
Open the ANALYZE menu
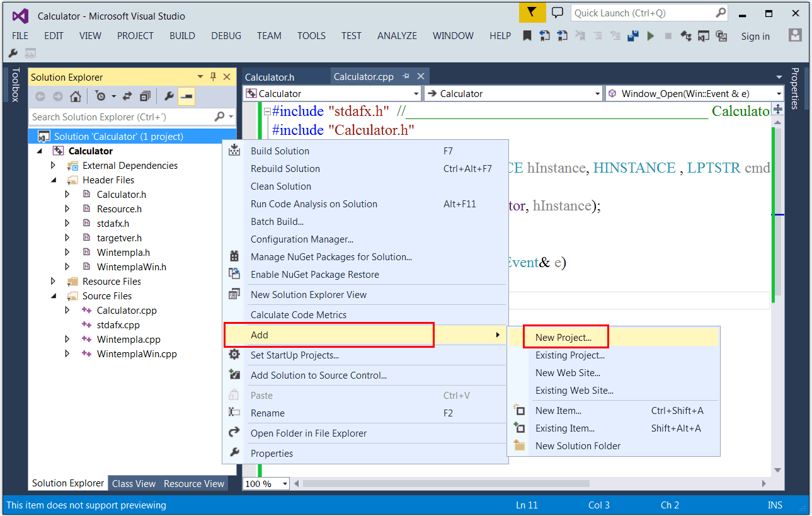click(x=397, y=36)
